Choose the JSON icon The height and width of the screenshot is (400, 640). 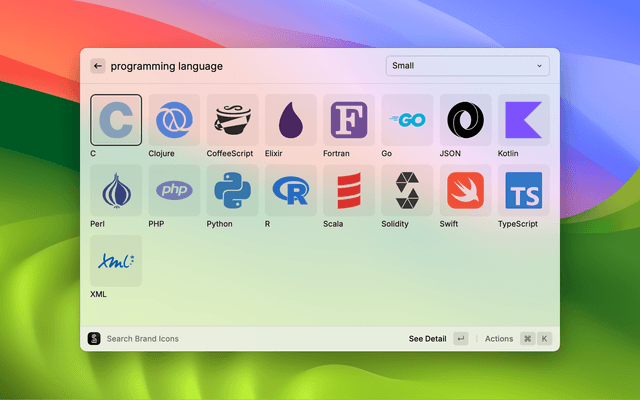click(465, 120)
